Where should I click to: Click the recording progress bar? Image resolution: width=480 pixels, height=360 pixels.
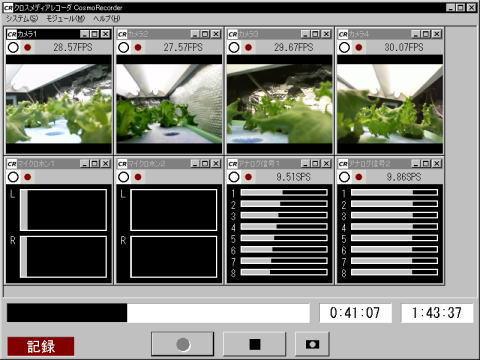[158, 313]
